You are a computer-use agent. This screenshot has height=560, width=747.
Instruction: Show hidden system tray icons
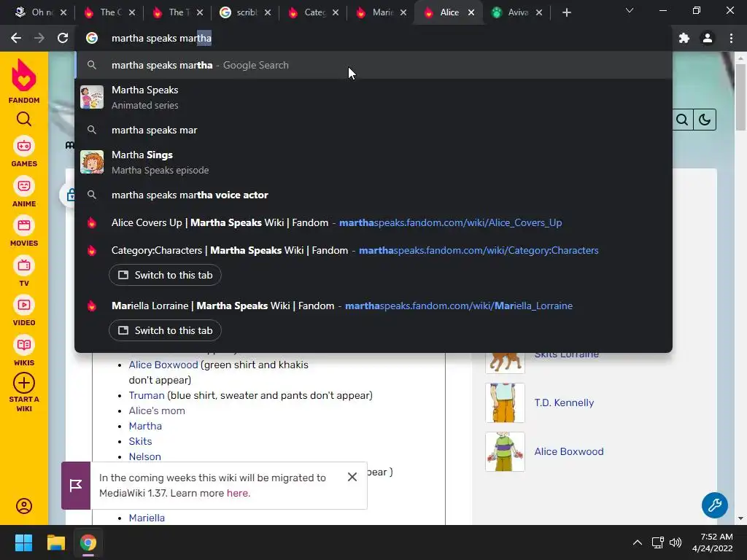click(638, 542)
